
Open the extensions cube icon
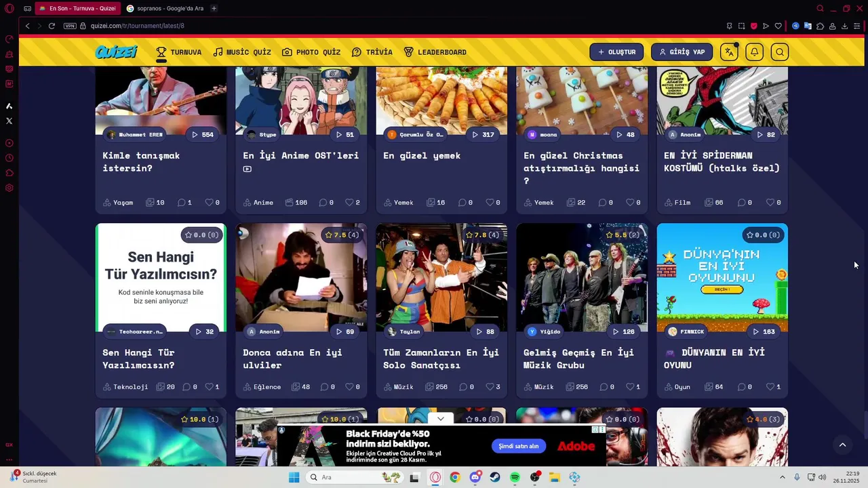click(x=820, y=26)
